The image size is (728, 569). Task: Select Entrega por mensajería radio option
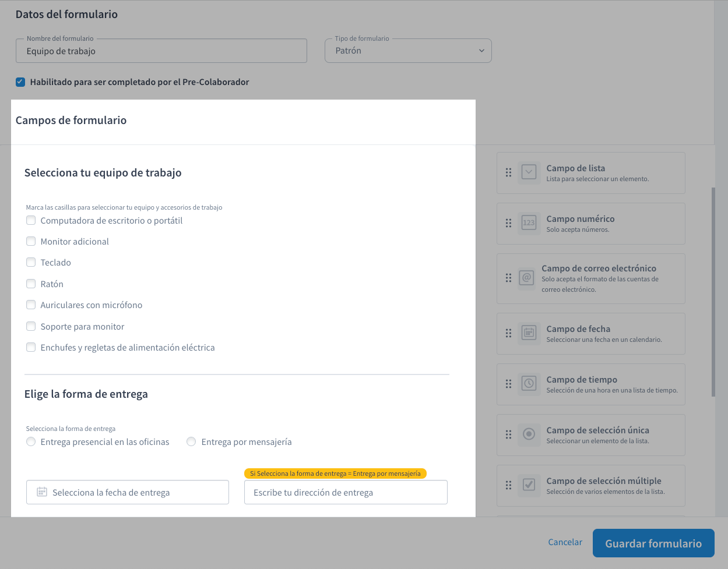191,442
